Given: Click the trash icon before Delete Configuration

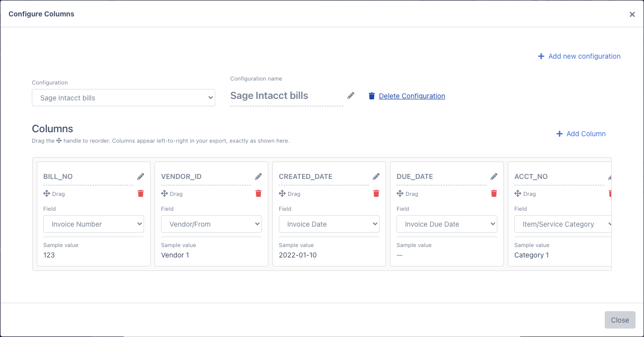Looking at the screenshot, I should coord(372,96).
